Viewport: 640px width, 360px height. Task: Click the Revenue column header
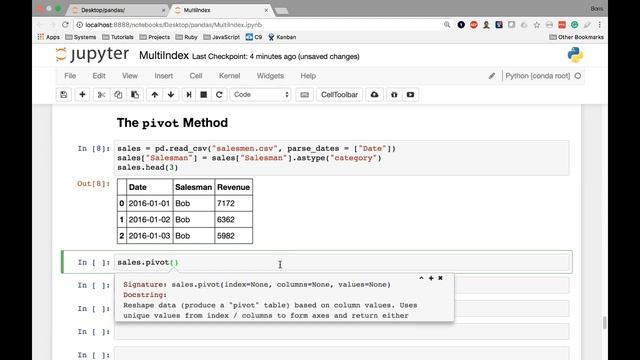[233, 187]
